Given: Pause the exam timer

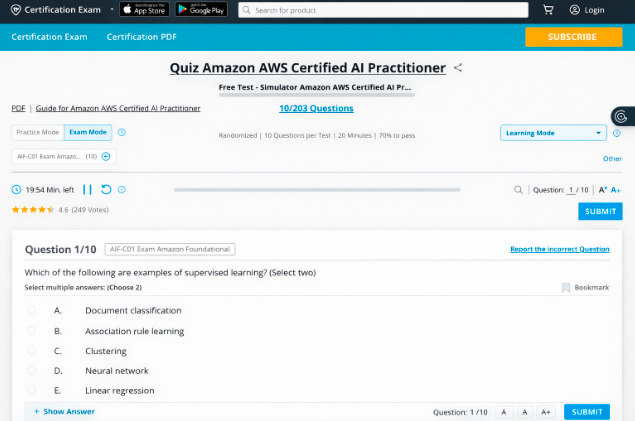Looking at the screenshot, I should [x=87, y=189].
